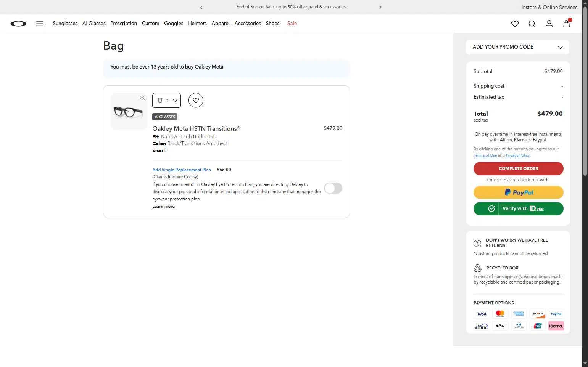The width and height of the screenshot is (588, 367).
Task: Click Complete Order button
Action: pyautogui.click(x=518, y=168)
